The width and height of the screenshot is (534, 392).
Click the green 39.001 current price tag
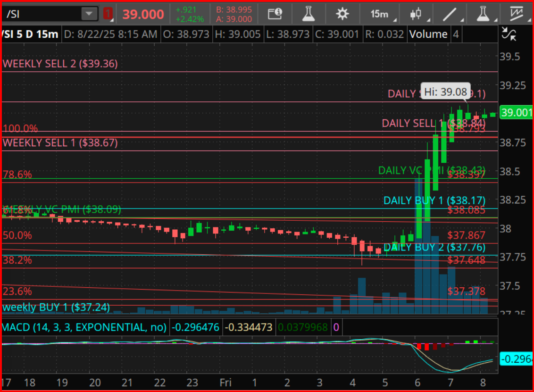(516, 112)
